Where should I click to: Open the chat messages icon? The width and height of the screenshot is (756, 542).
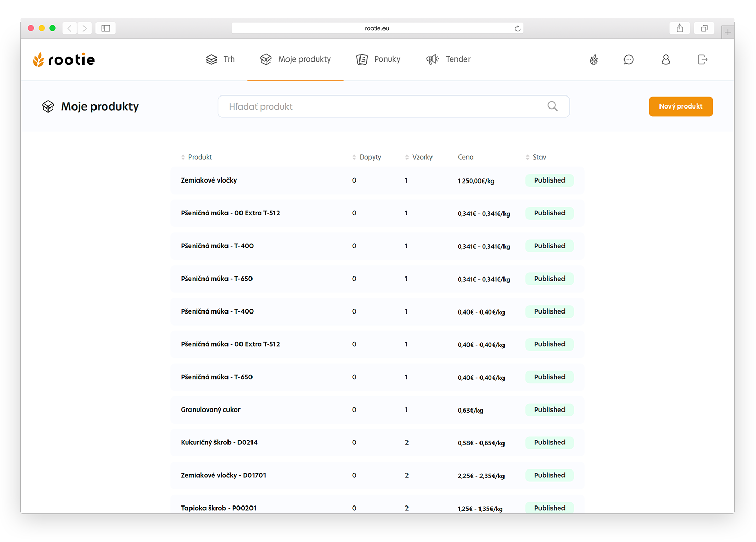click(629, 59)
